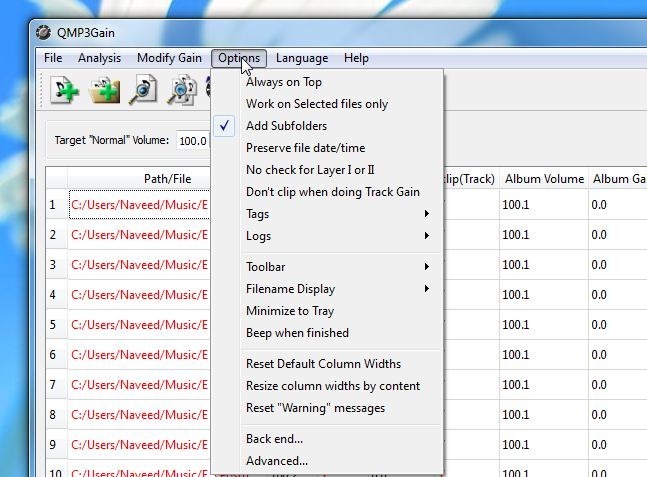The image size is (647, 477).
Task: Click row header number 5
Action: pos(57,325)
